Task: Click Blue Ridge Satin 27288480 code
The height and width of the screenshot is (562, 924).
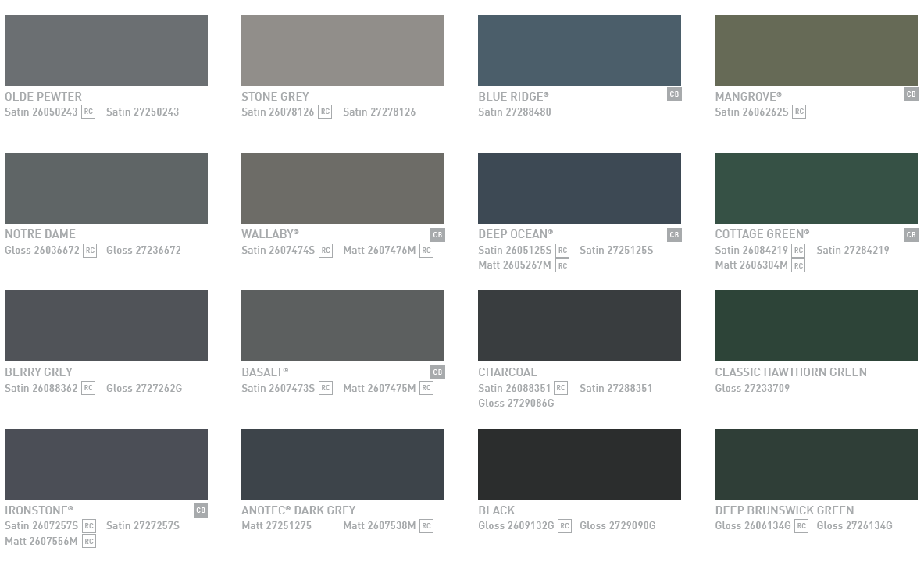Action: pos(514,112)
